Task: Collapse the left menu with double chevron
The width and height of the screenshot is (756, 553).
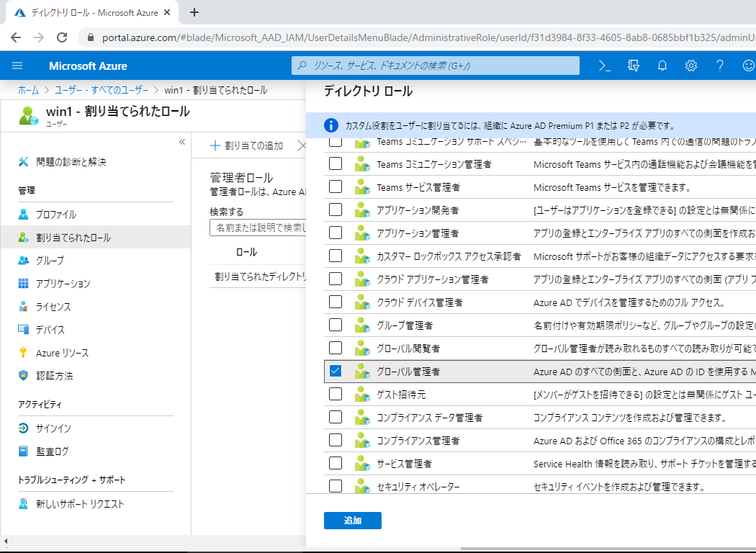Action: [182, 142]
